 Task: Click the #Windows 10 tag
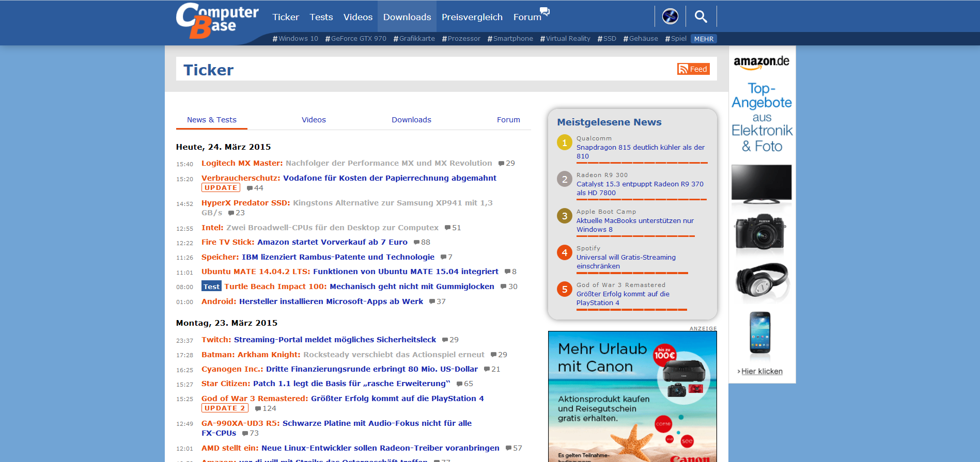295,39
